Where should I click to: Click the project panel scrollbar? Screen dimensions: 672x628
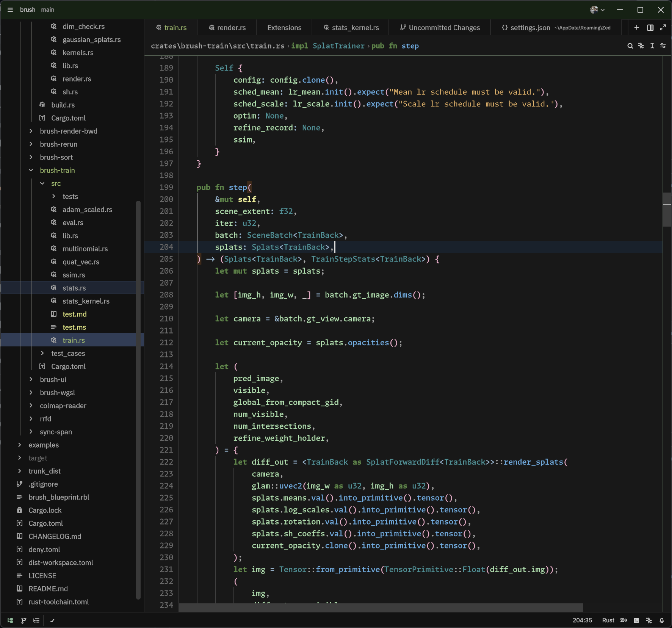(x=138, y=400)
